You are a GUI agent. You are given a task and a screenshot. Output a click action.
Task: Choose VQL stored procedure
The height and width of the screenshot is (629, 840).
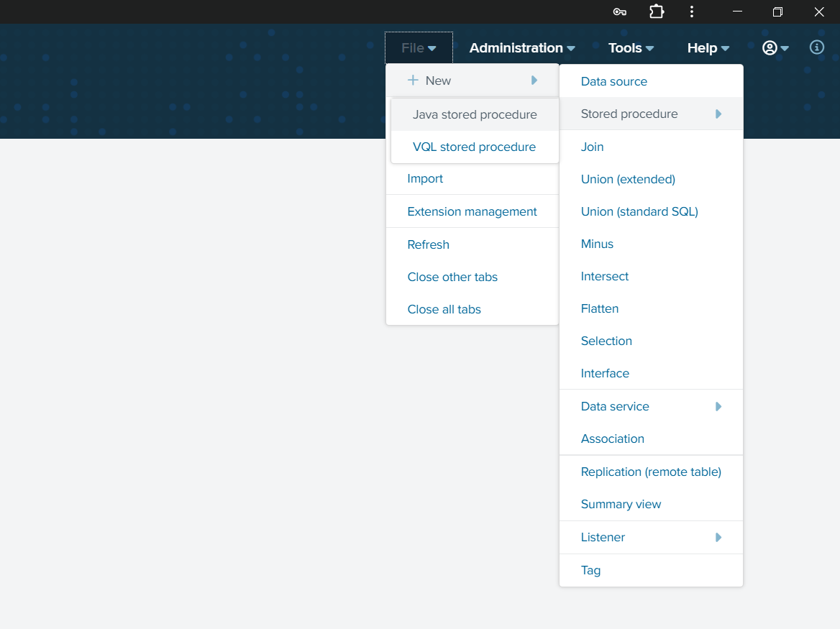click(x=475, y=147)
